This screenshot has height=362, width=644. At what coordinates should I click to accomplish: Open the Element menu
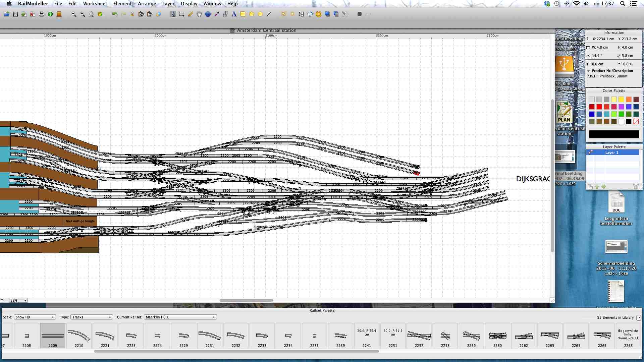click(122, 3)
